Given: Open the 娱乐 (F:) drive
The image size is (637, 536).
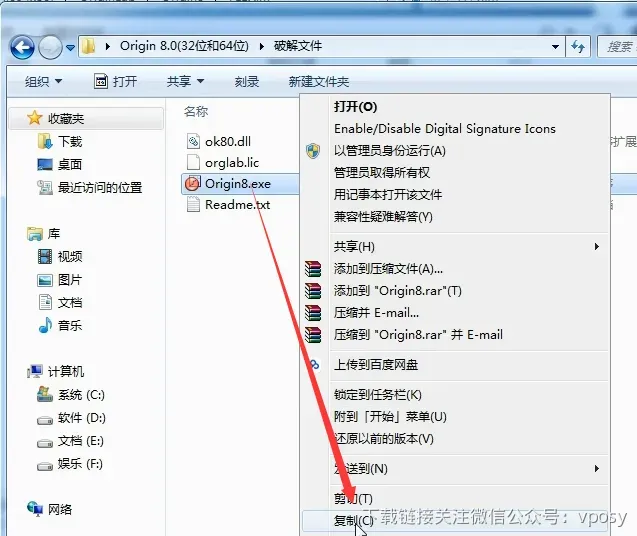Looking at the screenshot, I should pyautogui.click(x=80, y=464).
